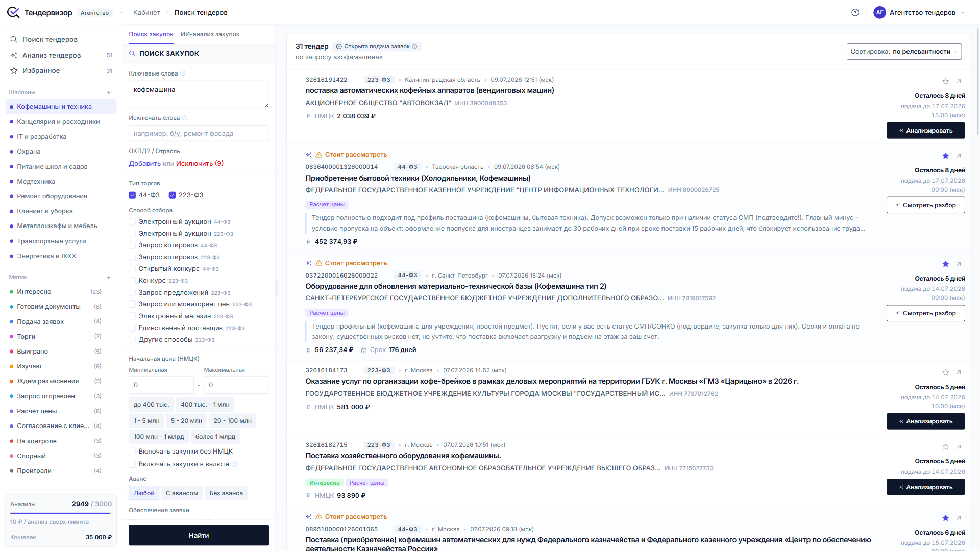Click the Анализ тендеров sparkle icon
This screenshot has width=980, height=551.
click(14, 55)
